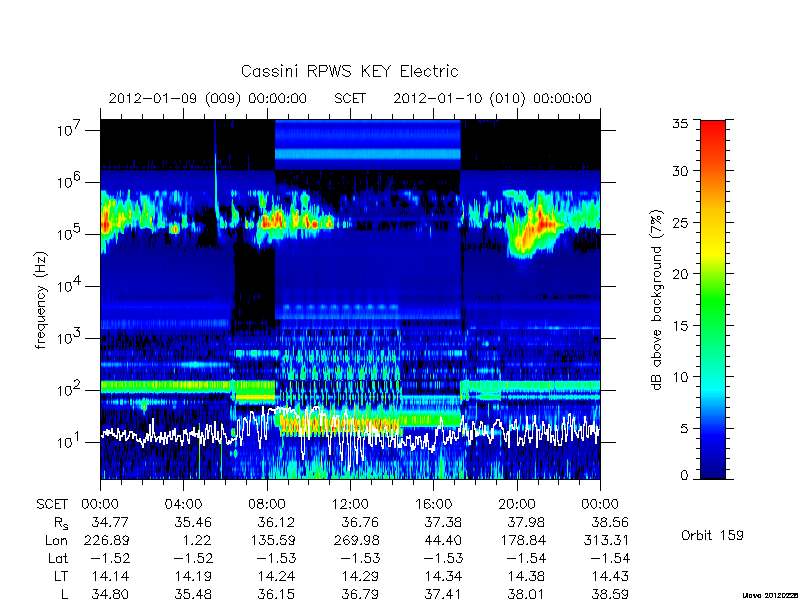The height and width of the screenshot is (600, 800).
Task: Click the LT value "14.34"
Action: pyautogui.click(x=444, y=576)
